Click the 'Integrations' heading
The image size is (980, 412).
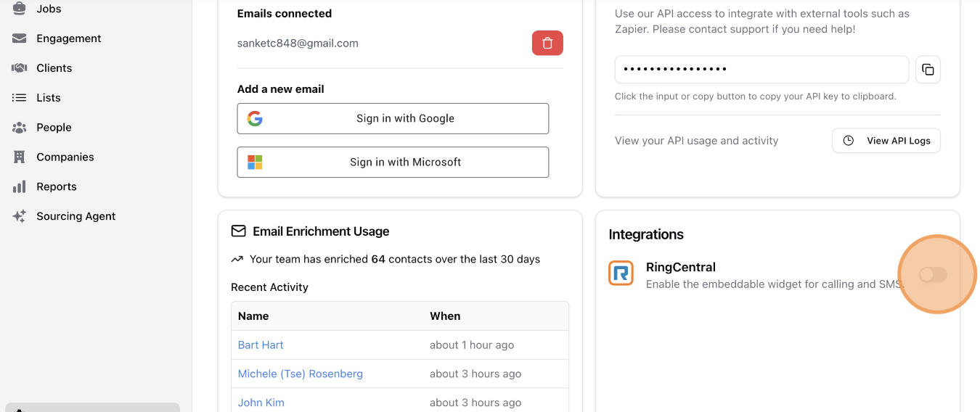(x=646, y=234)
